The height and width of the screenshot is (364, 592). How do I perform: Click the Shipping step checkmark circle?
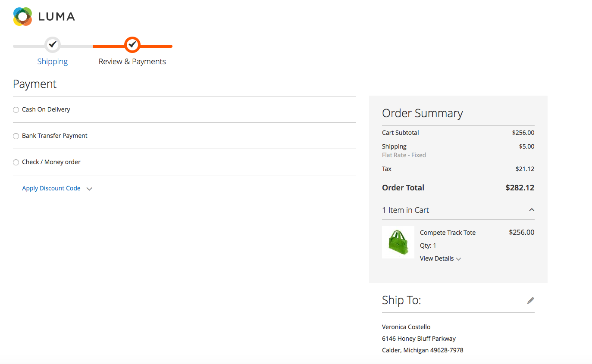(53, 44)
